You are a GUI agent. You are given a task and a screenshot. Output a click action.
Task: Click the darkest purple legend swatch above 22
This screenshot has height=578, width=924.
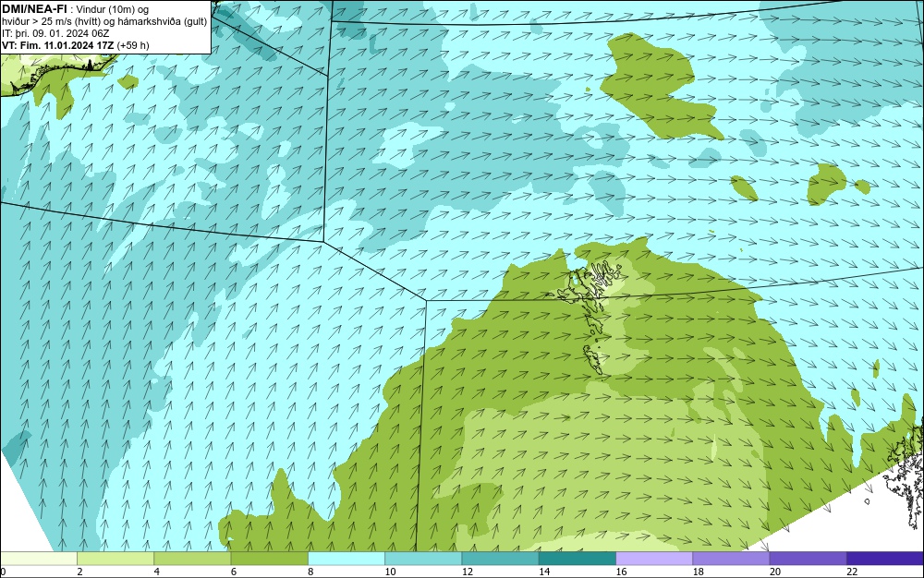(885, 558)
